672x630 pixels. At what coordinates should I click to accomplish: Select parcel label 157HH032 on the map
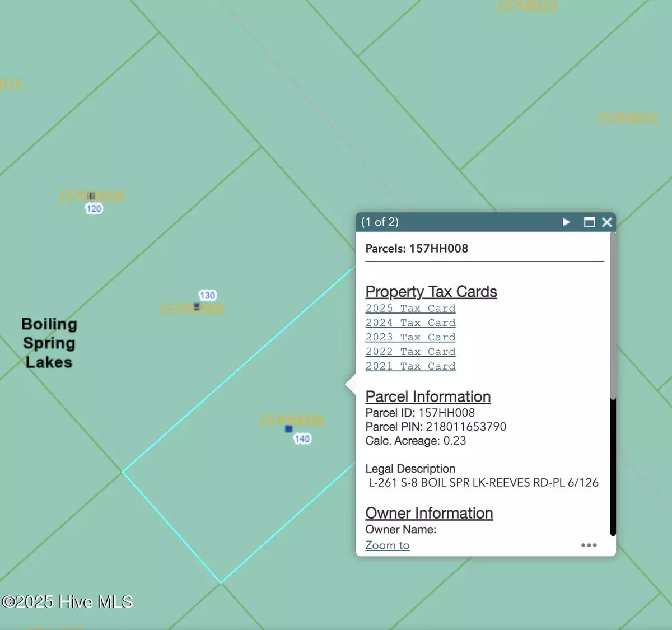tap(527, 7)
